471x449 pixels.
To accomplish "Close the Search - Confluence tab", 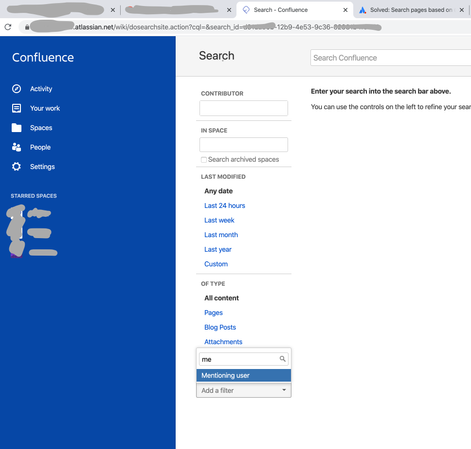I will point(345,10).
